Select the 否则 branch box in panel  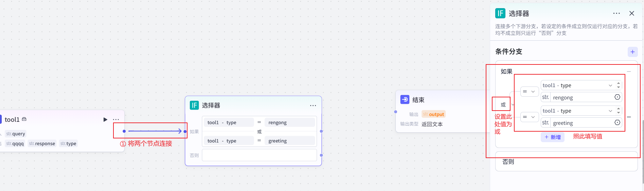tap(567, 161)
